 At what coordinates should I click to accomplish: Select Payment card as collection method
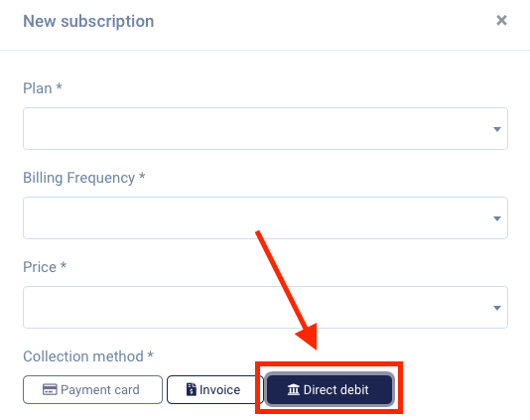coord(92,389)
